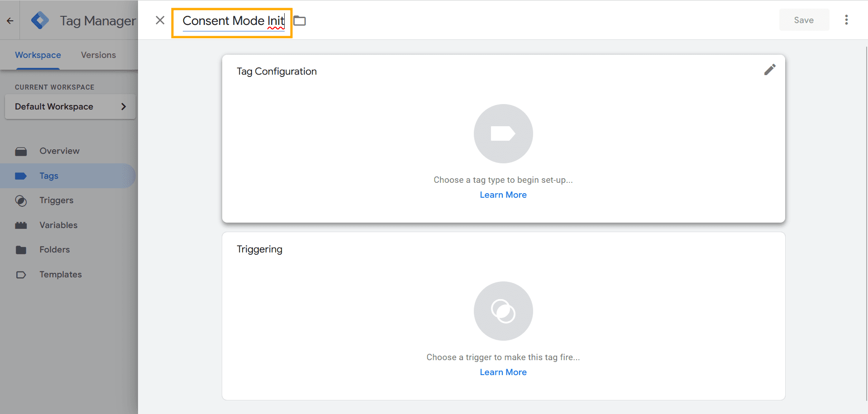This screenshot has height=414, width=868.
Task: Click the back arrow beside Tag Manager
Action: coord(10,21)
